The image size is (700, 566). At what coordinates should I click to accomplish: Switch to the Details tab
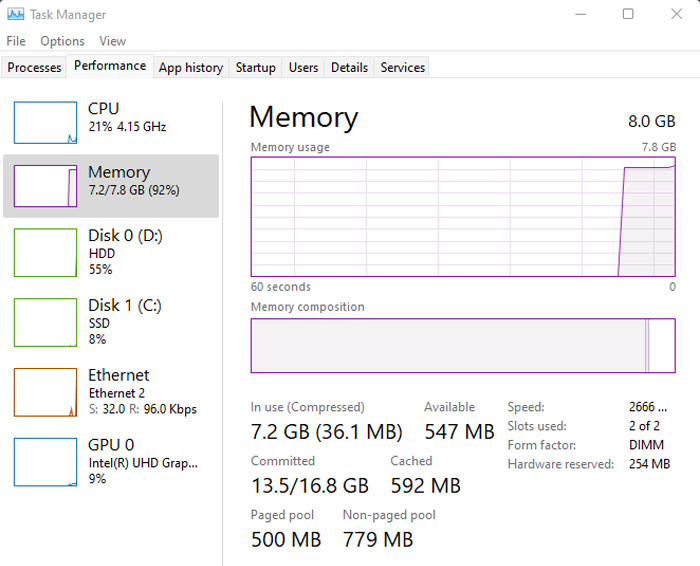(x=349, y=67)
